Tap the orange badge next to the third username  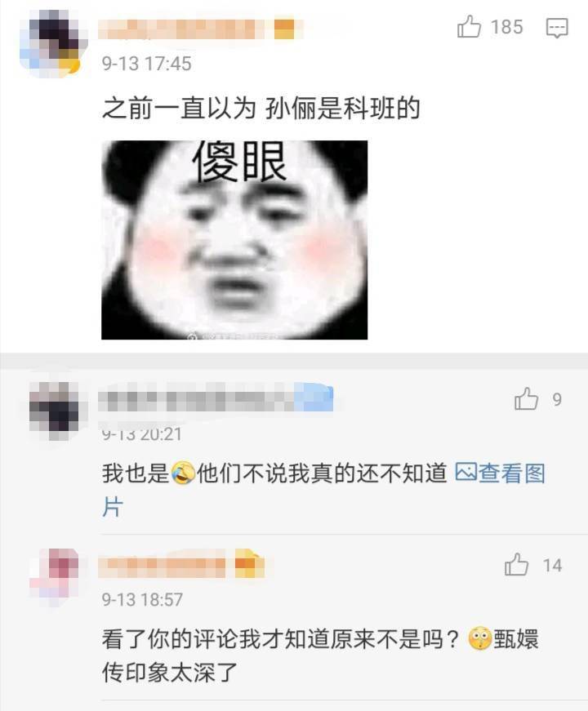coord(248,564)
